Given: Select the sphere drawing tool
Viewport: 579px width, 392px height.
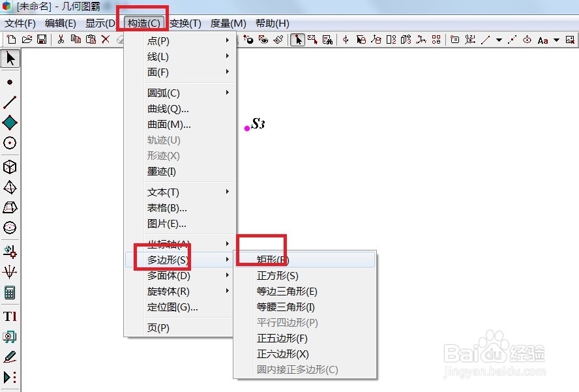Looking at the screenshot, I should (10, 228).
